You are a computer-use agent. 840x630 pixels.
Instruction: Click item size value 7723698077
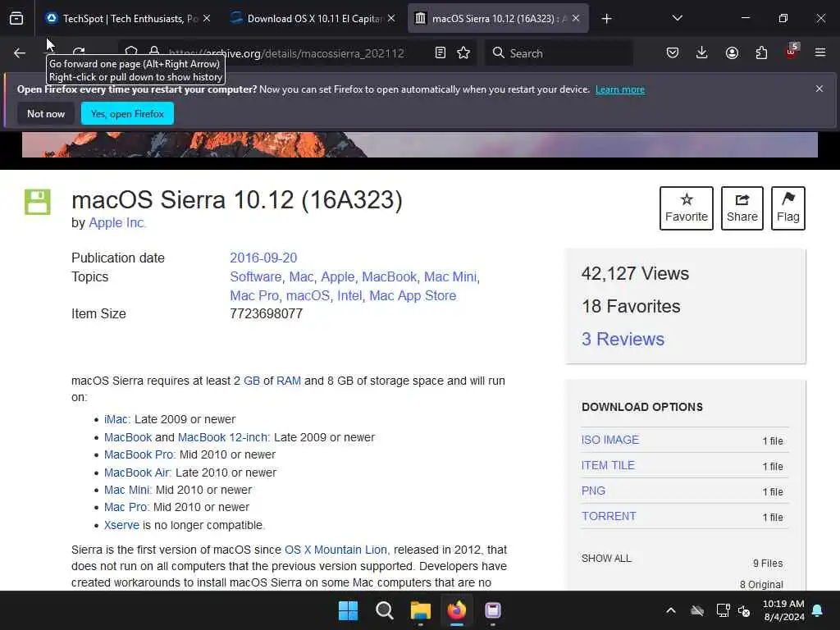267,314
